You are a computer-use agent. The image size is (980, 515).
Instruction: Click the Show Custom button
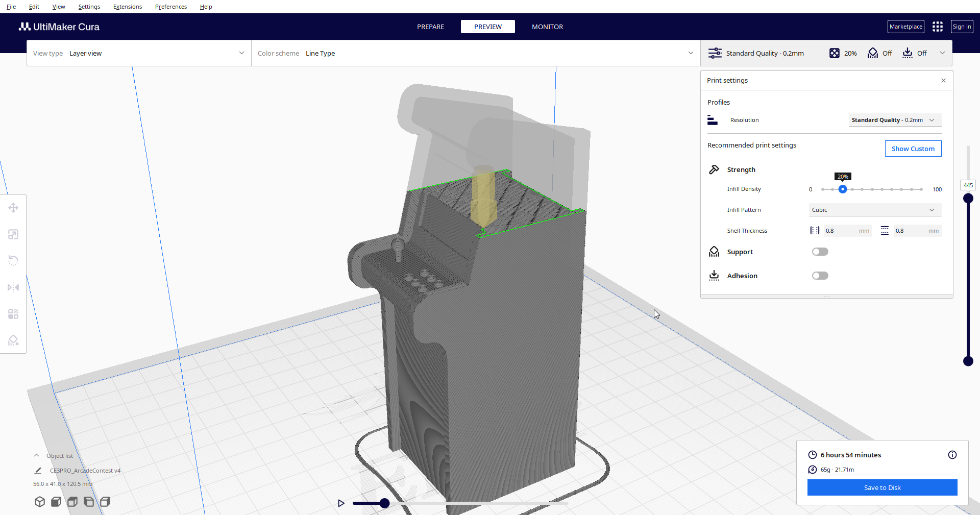tap(913, 149)
